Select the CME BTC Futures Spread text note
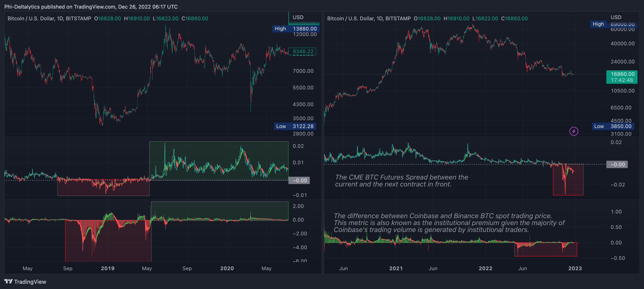 (x=401, y=181)
